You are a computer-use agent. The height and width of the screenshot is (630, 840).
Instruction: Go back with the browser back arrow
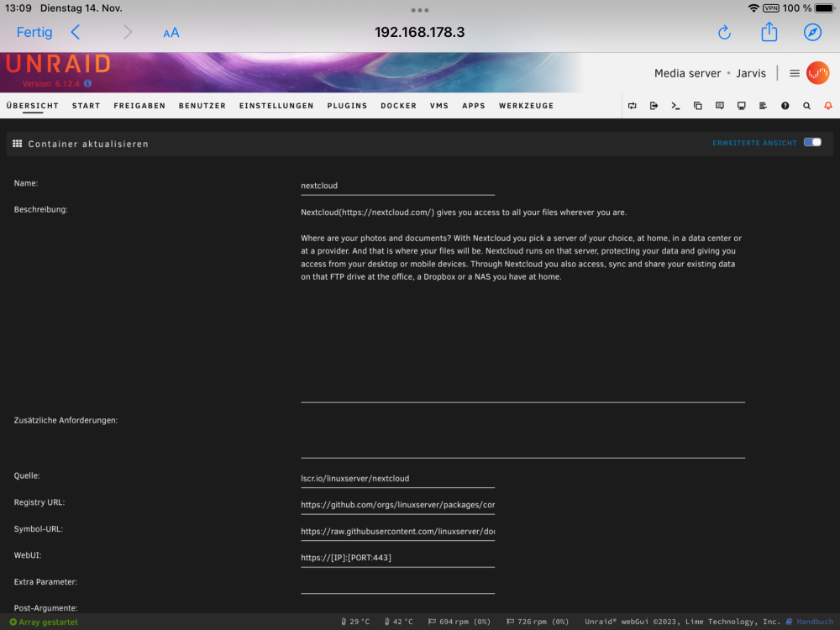(x=76, y=32)
